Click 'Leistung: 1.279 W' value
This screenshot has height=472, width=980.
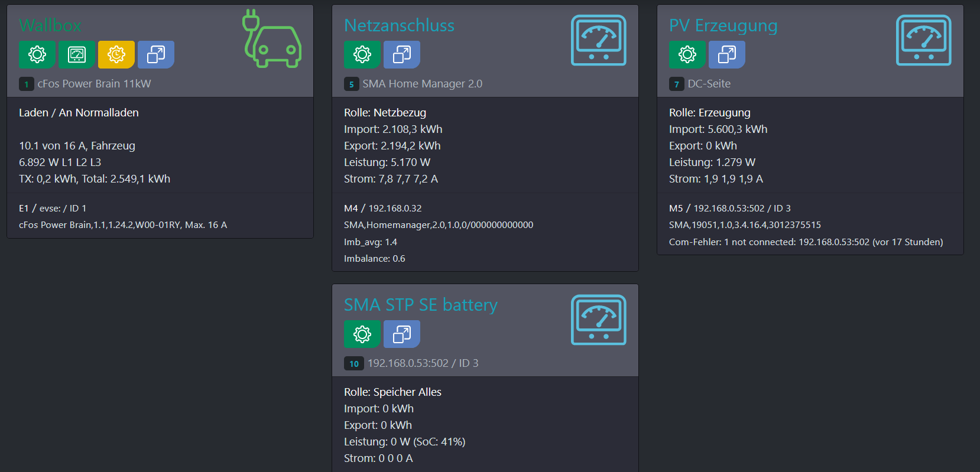click(712, 162)
